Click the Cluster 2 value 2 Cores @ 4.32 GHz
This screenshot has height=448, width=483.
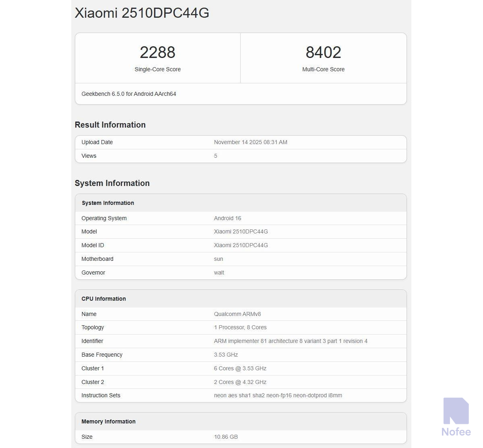coord(240,382)
